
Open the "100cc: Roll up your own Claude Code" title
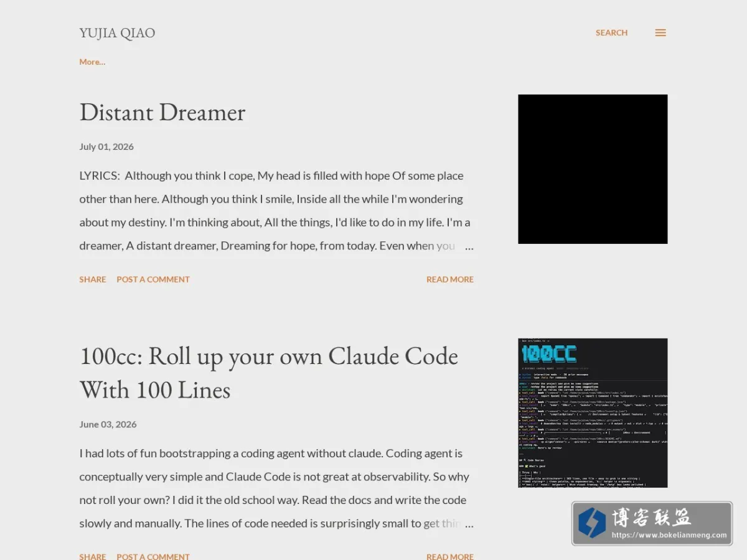coord(269,373)
